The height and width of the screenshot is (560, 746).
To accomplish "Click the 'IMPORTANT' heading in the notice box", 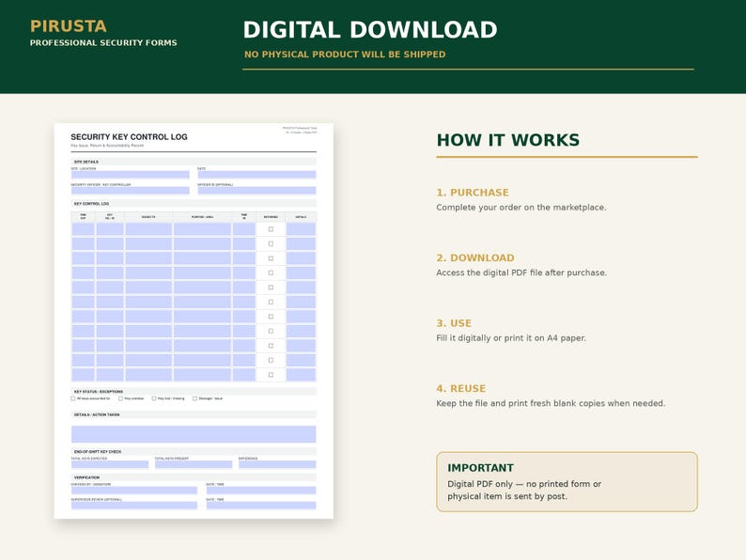I will [x=480, y=468].
